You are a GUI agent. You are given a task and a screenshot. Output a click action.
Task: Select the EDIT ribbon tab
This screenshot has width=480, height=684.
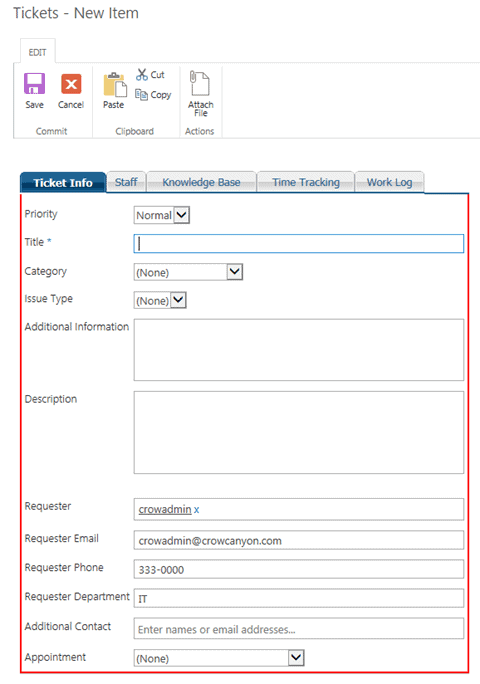pos(38,52)
